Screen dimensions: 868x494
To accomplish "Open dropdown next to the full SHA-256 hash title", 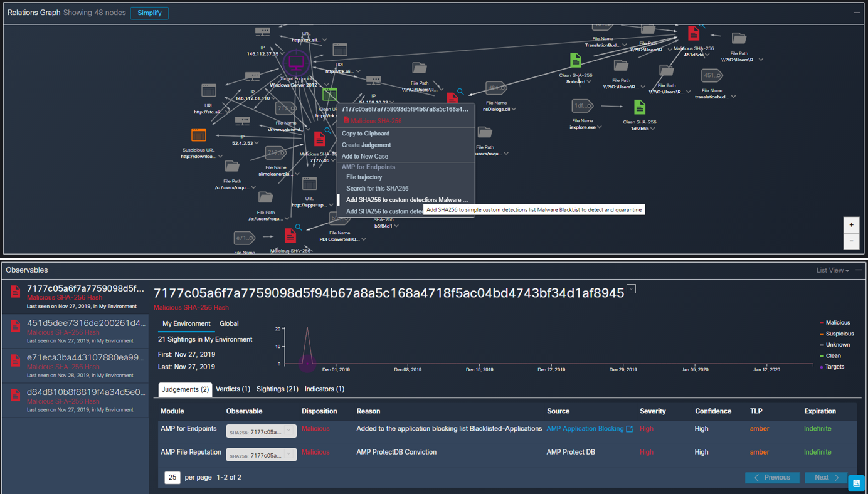I will point(631,289).
